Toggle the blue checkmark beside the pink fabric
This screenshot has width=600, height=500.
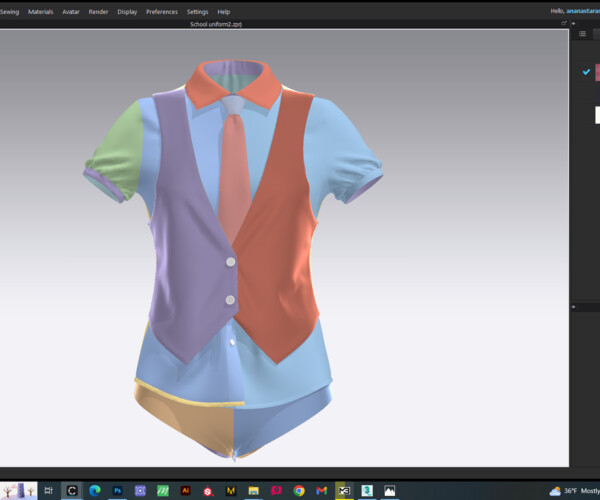(586, 72)
